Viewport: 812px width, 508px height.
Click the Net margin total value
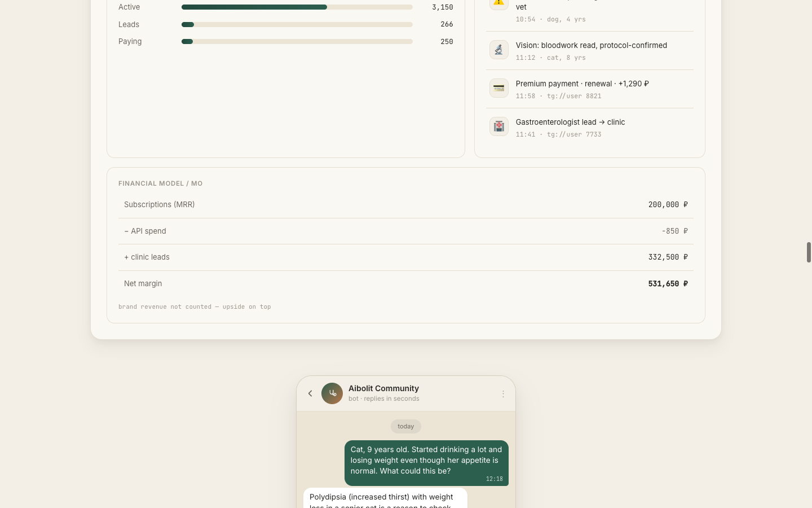coord(668,284)
